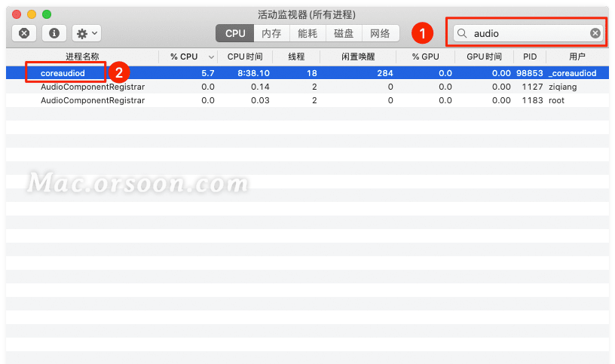Select the coreaudiod process row
The image size is (615, 364).
click(x=63, y=73)
